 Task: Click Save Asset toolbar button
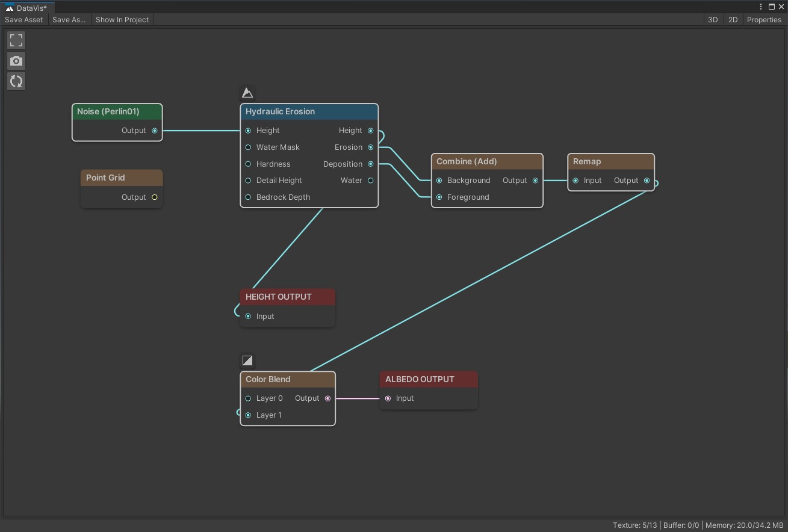pos(24,20)
